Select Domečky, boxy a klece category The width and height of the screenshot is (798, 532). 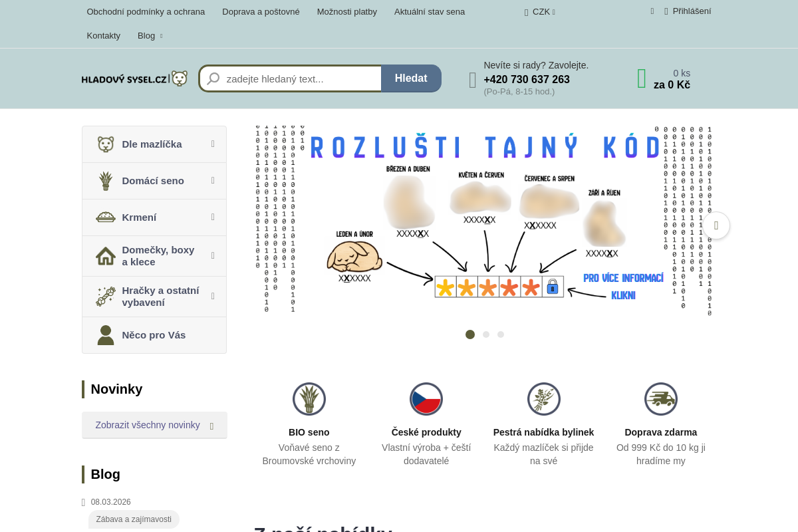pos(154,256)
